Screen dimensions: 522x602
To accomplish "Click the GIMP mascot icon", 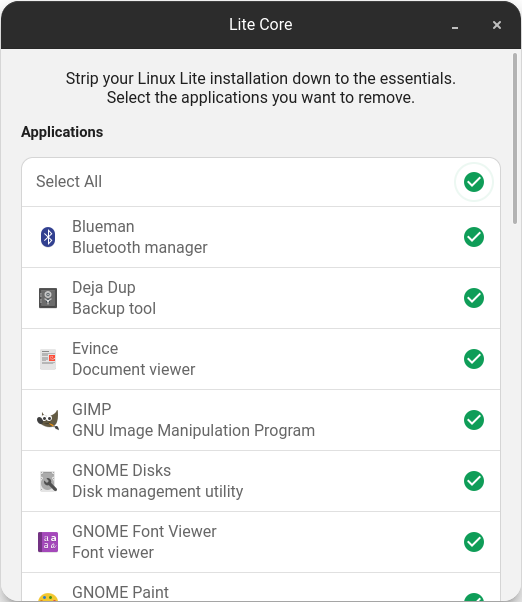I will click(48, 420).
